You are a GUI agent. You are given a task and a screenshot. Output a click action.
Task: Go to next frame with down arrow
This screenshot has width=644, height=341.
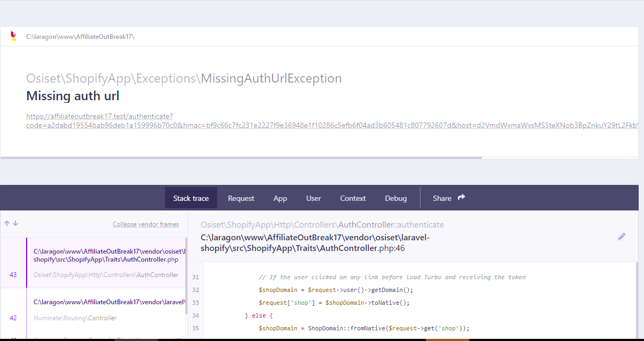(15, 224)
